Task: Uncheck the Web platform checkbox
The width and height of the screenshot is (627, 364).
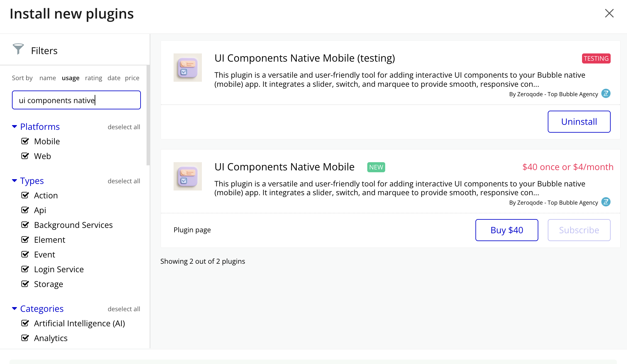Action: [25, 156]
